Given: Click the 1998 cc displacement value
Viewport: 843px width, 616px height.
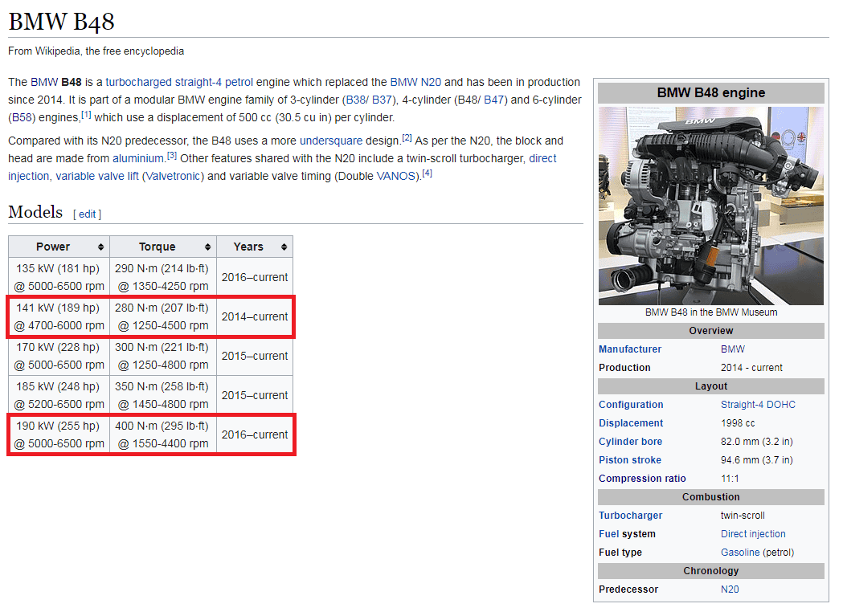Looking at the screenshot, I should (x=738, y=423).
